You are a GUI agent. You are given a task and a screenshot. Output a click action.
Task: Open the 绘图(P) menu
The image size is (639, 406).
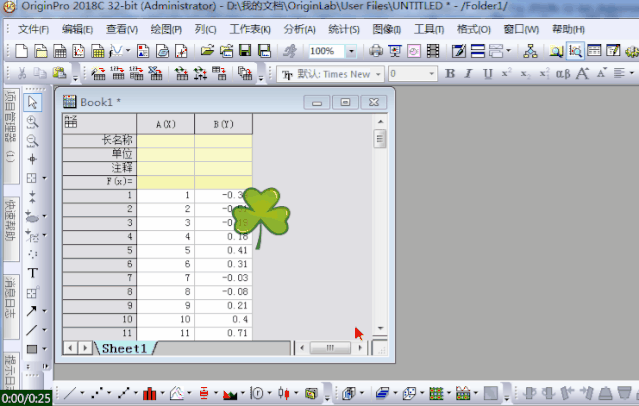tap(165, 29)
